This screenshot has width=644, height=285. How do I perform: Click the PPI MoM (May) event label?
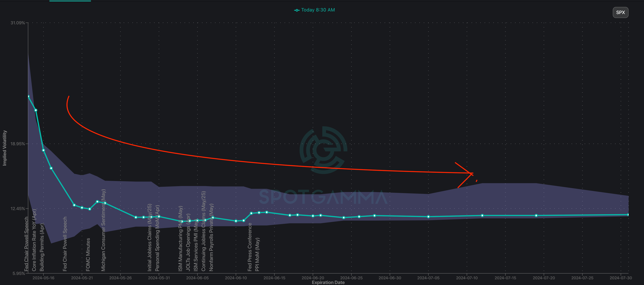click(x=257, y=254)
